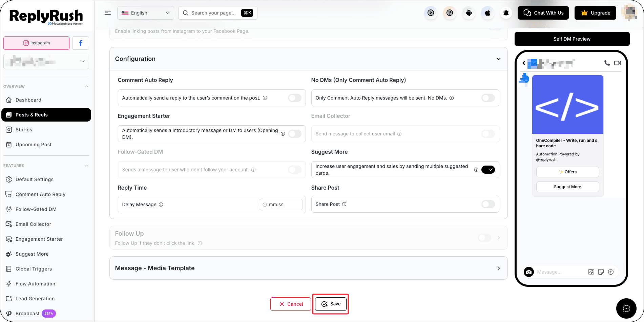Click the Upgrade button
Screen dimensions: 644x322
pos(595,13)
